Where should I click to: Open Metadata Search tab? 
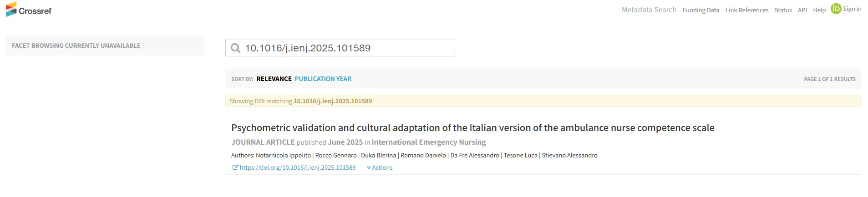click(649, 10)
